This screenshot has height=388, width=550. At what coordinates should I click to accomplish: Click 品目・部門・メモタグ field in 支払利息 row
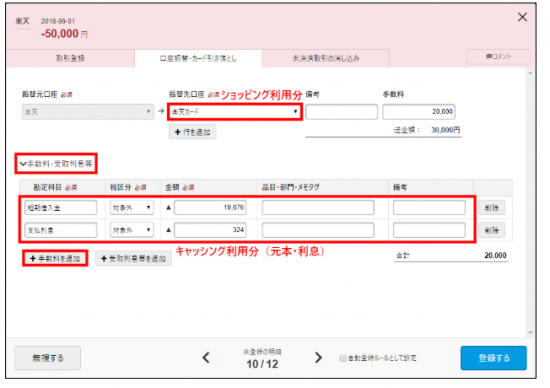(318, 230)
